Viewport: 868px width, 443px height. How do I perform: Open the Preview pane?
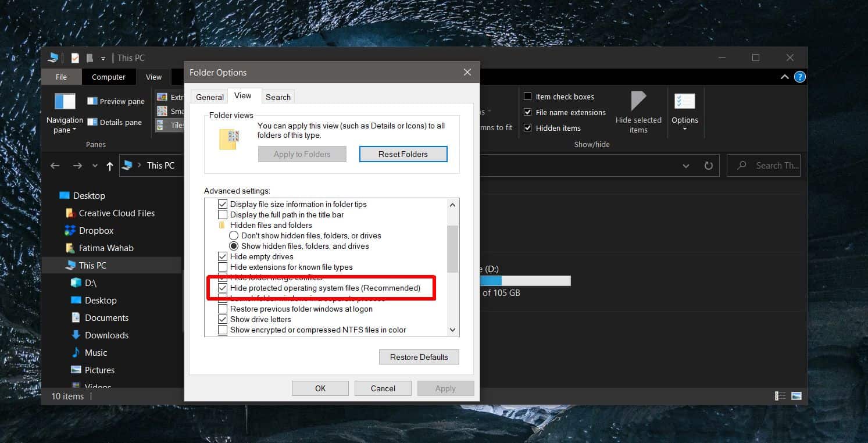[x=116, y=101]
